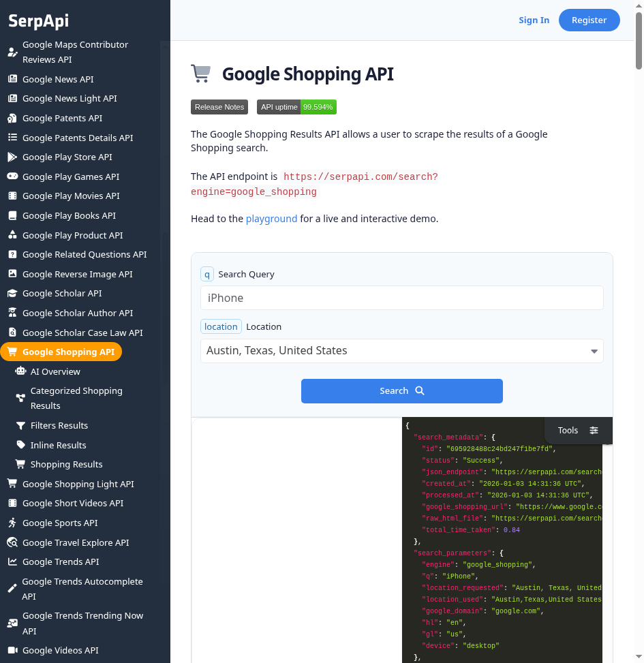Click the Google News Light API icon

[x=13, y=98]
